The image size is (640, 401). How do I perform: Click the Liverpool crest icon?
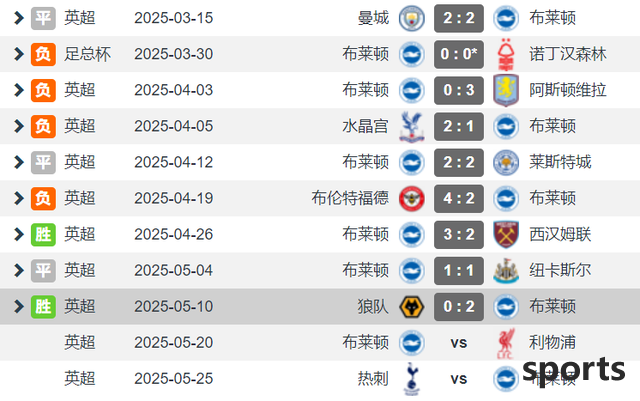(x=506, y=343)
